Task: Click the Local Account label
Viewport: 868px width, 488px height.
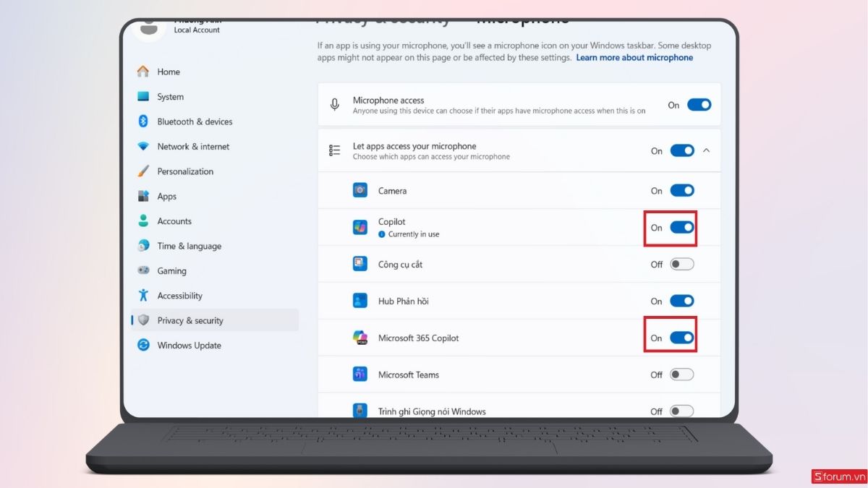Action: (x=197, y=30)
